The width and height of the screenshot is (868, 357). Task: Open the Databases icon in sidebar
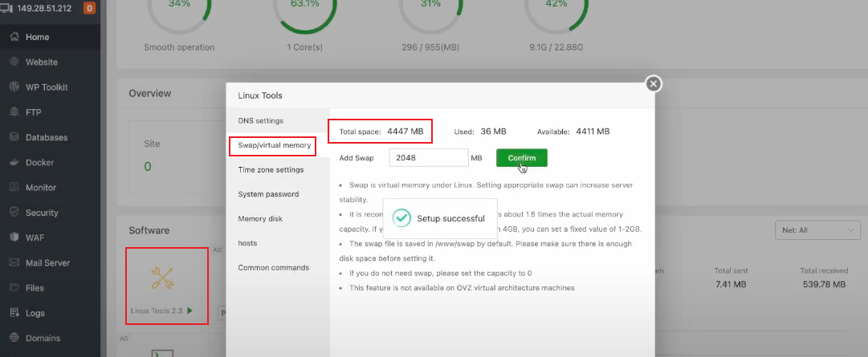point(14,137)
